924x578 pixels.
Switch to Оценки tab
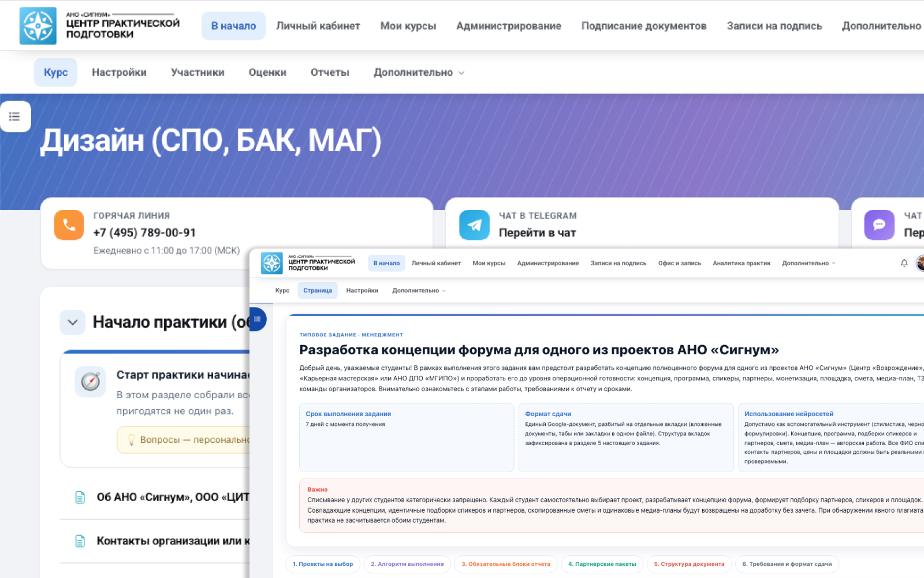coord(267,72)
